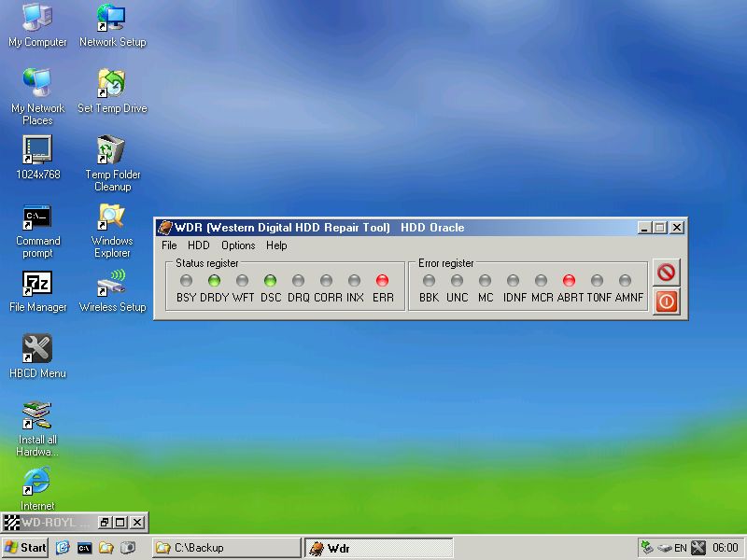Click the BSY status indicator LED
Screen dimensions: 747x560
186,281
